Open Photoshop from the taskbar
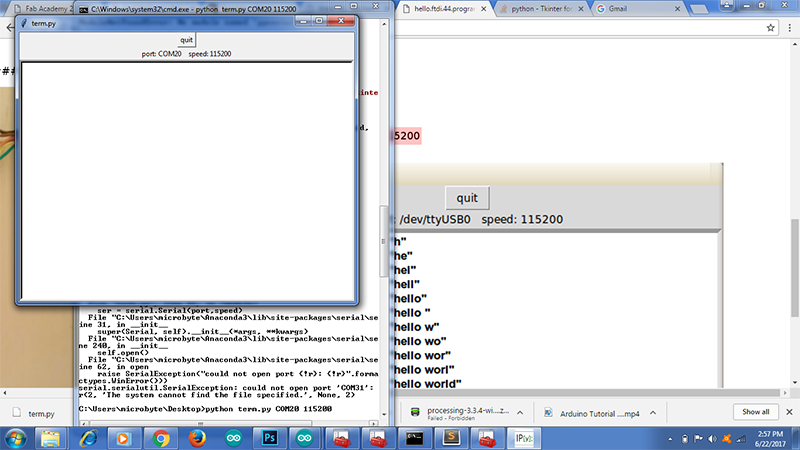 point(269,438)
